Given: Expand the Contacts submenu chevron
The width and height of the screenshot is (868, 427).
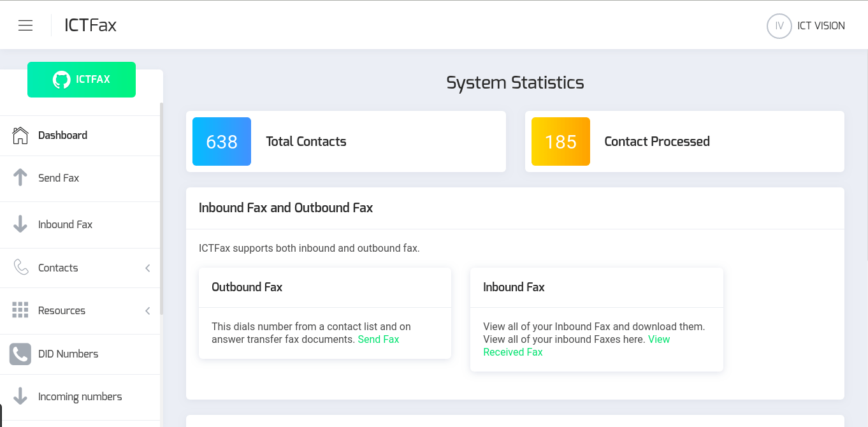Looking at the screenshot, I should click(147, 268).
